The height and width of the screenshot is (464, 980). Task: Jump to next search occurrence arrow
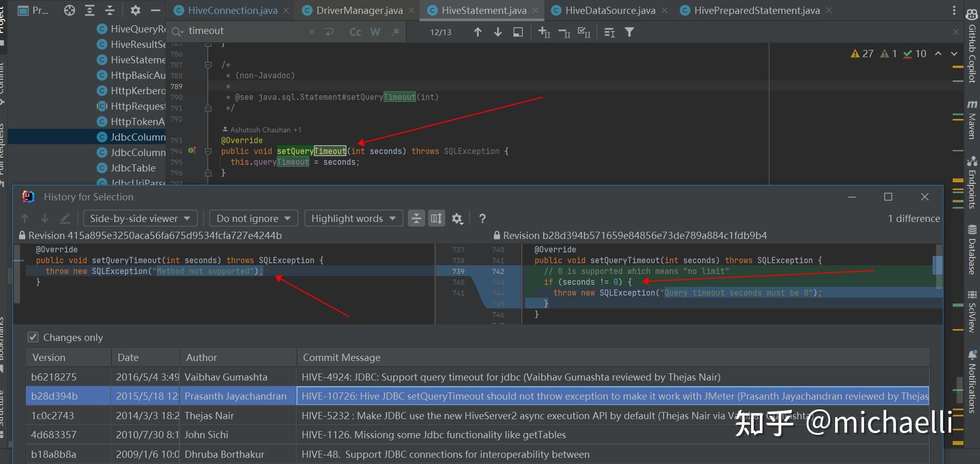pos(497,32)
